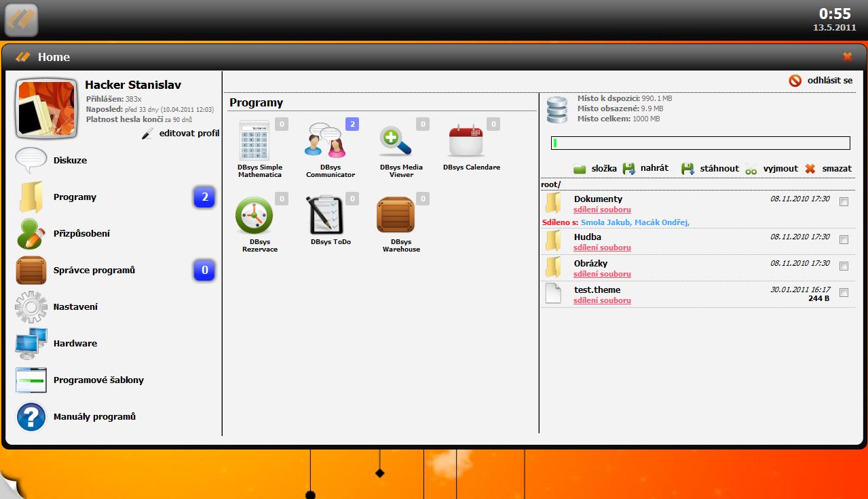Go to Nastavení in sidebar menu
The width and height of the screenshot is (868, 499).
point(75,307)
